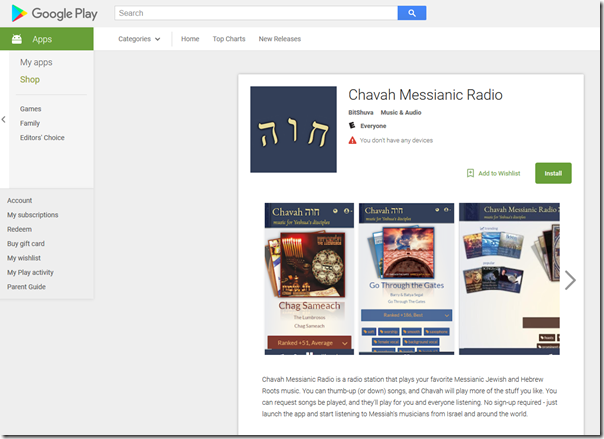Select the Apps section header
604x439 pixels.
(x=47, y=39)
